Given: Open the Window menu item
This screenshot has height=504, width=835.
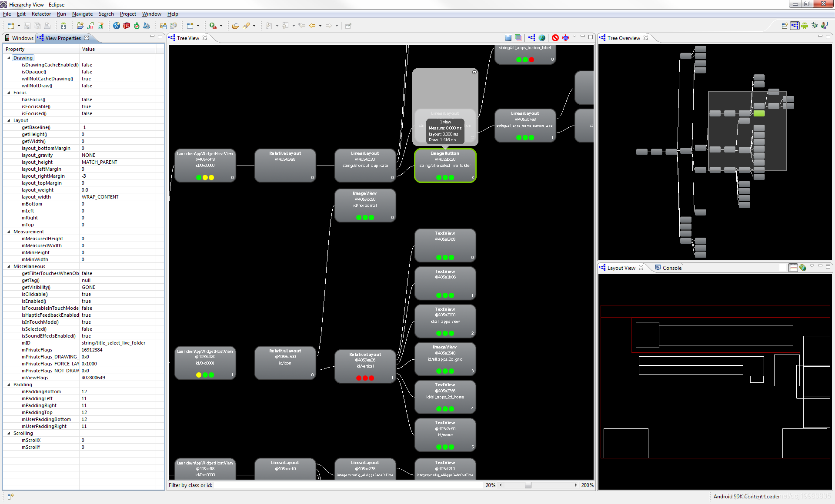Looking at the screenshot, I should [x=150, y=14].
